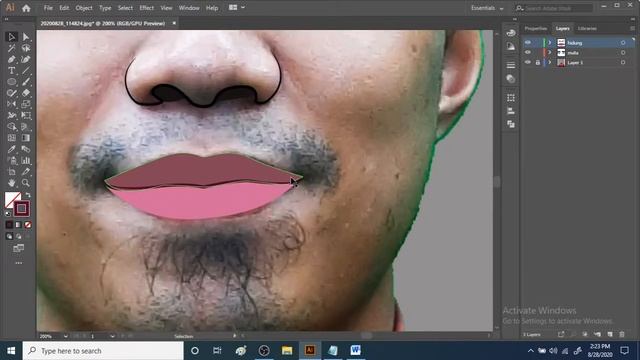Screen dimensions: 640x360
Task: Select the Line Segment tool
Action: tap(26, 71)
